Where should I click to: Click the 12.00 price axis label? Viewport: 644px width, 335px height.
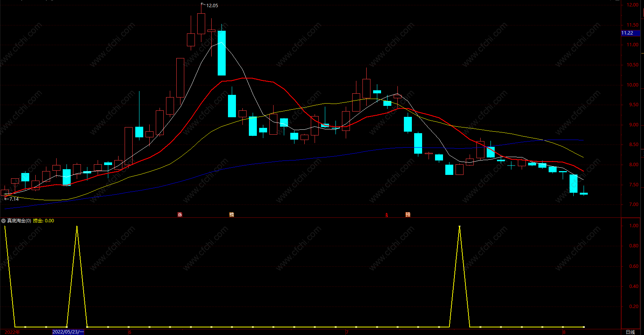coord(633,5)
